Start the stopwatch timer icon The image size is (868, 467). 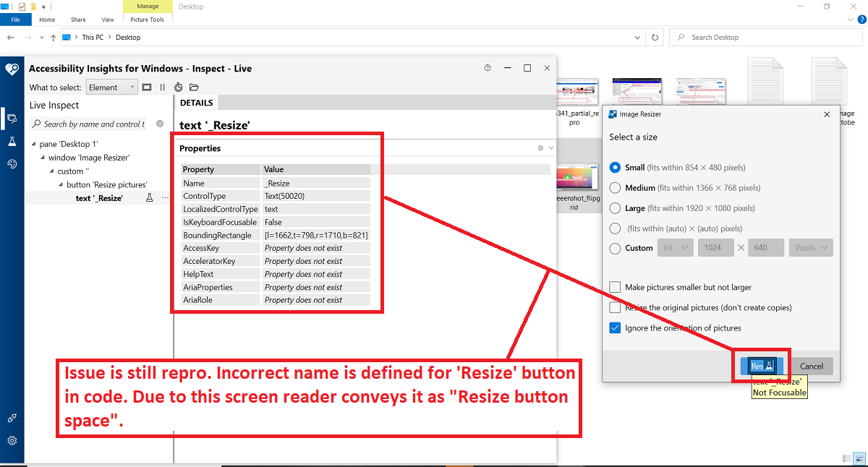[x=179, y=87]
